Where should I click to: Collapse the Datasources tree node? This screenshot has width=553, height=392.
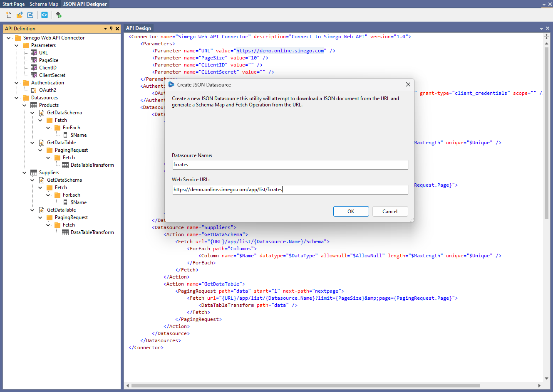pyautogui.click(x=16, y=98)
